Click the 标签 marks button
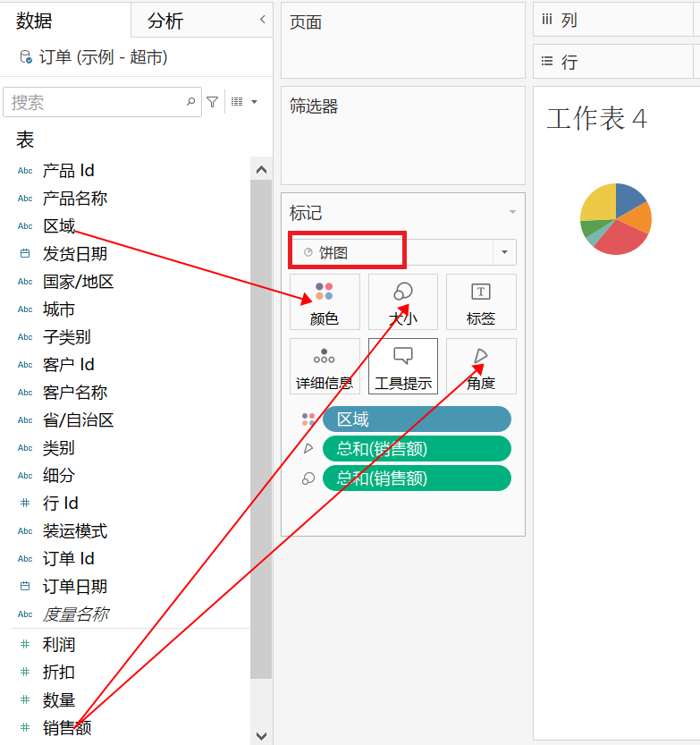This screenshot has height=745, width=700. coord(481,302)
